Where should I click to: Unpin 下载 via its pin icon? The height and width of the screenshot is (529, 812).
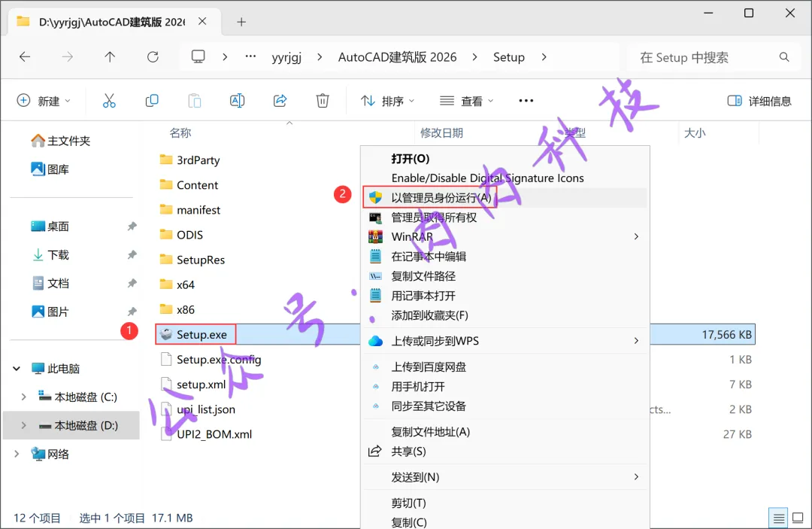pyautogui.click(x=132, y=255)
